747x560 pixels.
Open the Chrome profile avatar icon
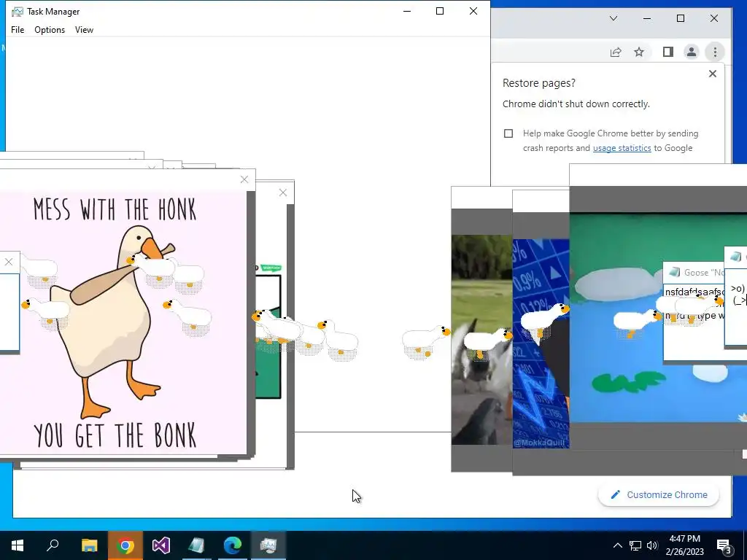(692, 52)
